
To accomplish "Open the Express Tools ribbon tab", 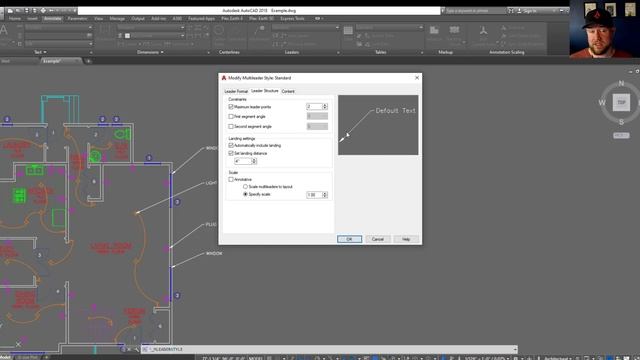I will [x=292, y=19].
